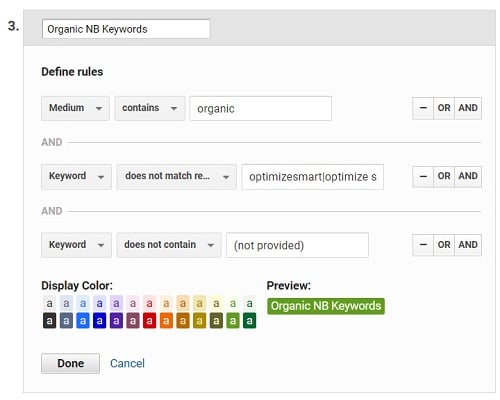Open the third rule's Keyword dropdown
500x400 pixels.
pyautogui.click(x=76, y=245)
